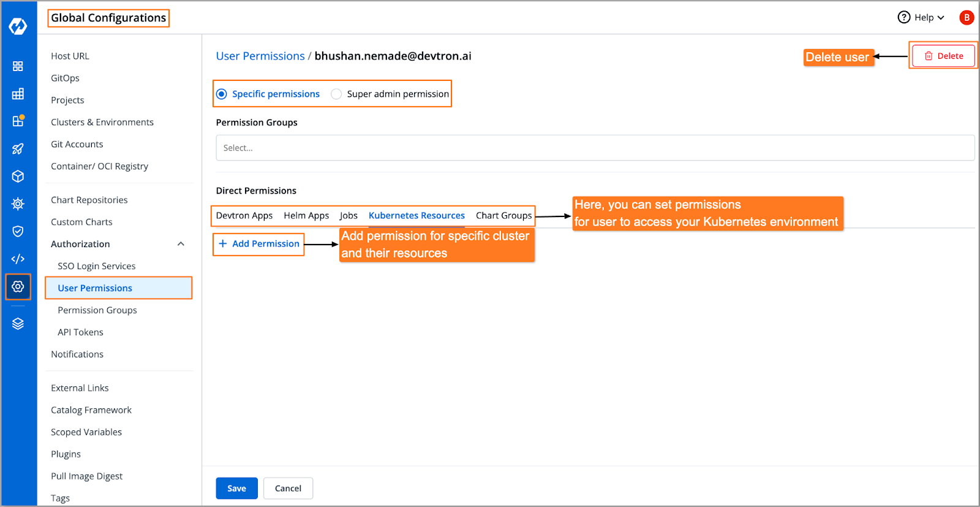Image resolution: width=980 pixels, height=507 pixels.
Task: Go back via User Permissions breadcrumb link
Action: (260, 56)
